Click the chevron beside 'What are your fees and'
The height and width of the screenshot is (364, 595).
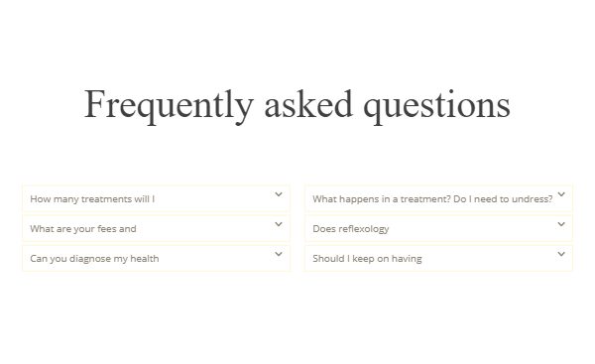279,224
